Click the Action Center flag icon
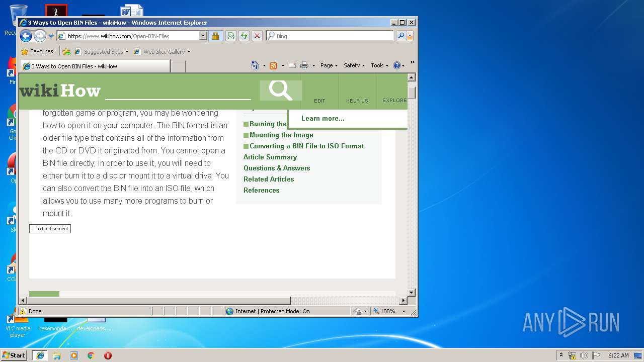644x362 pixels. (596, 355)
